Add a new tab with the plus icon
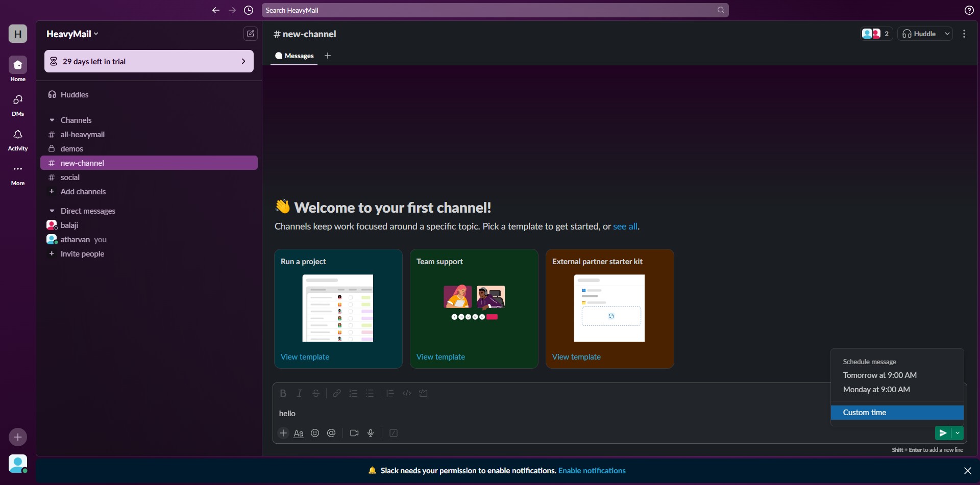The image size is (980, 485). tap(328, 56)
